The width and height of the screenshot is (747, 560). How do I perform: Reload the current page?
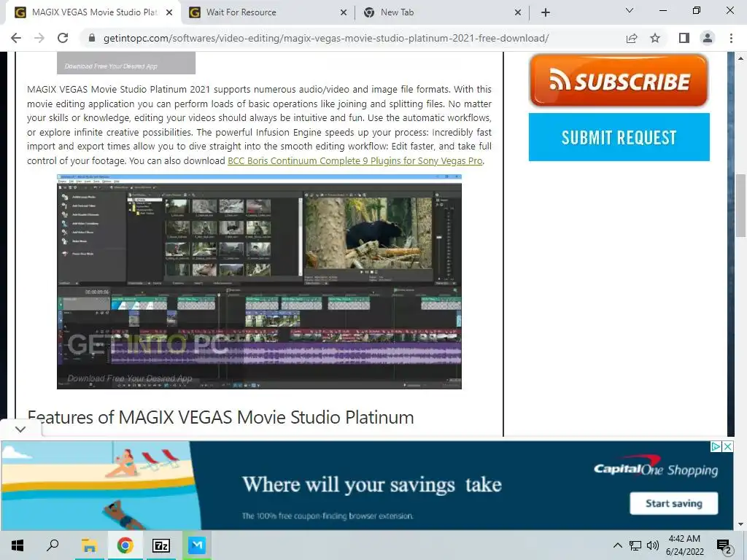pyautogui.click(x=63, y=38)
